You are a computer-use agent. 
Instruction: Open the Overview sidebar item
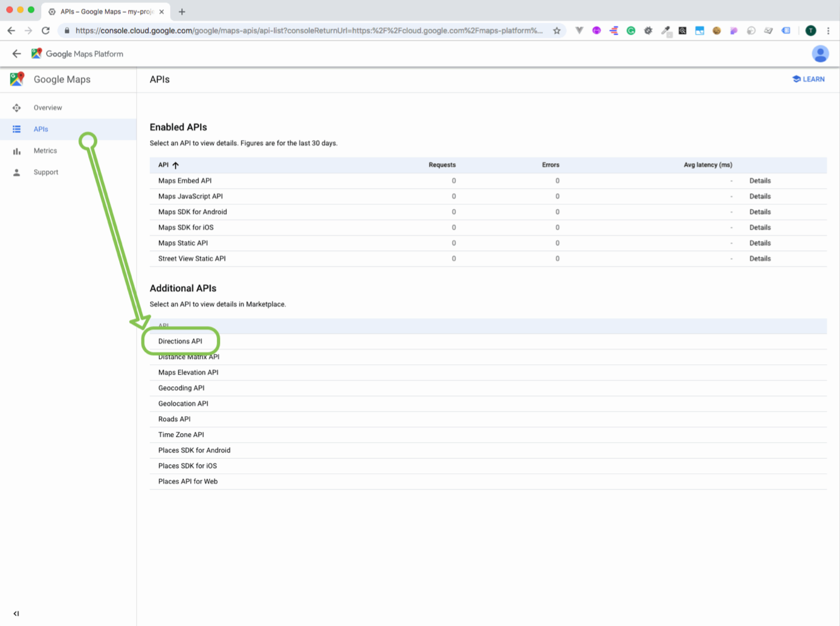click(68, 108)
